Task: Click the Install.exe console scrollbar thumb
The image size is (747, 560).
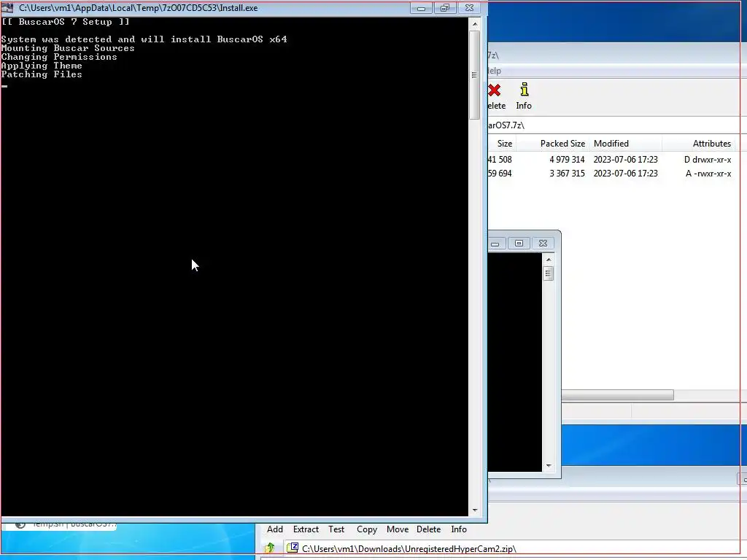Action: pyautogui.click(x=474, y=75)
